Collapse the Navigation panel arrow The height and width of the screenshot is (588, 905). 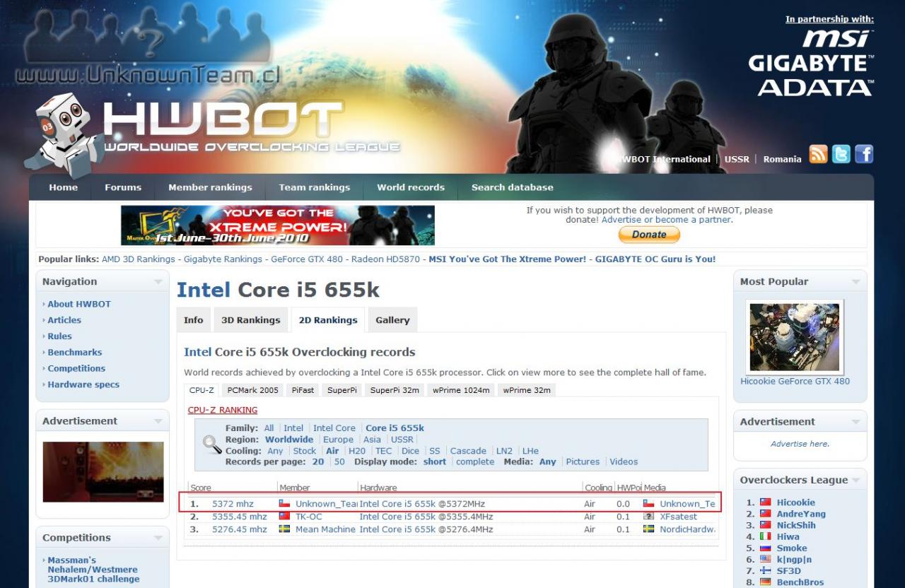158,282
